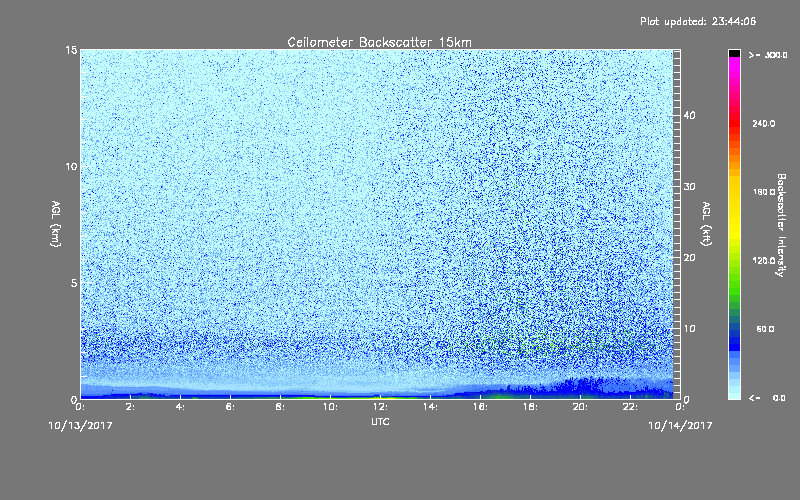
Task: Click the yellow section of the colorbar
Action: [734, 209]
